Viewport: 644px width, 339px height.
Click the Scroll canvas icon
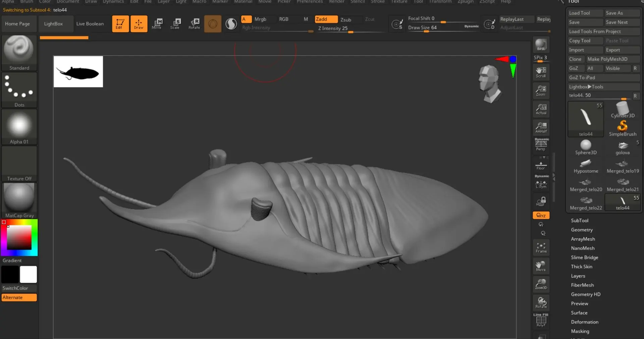541,72
